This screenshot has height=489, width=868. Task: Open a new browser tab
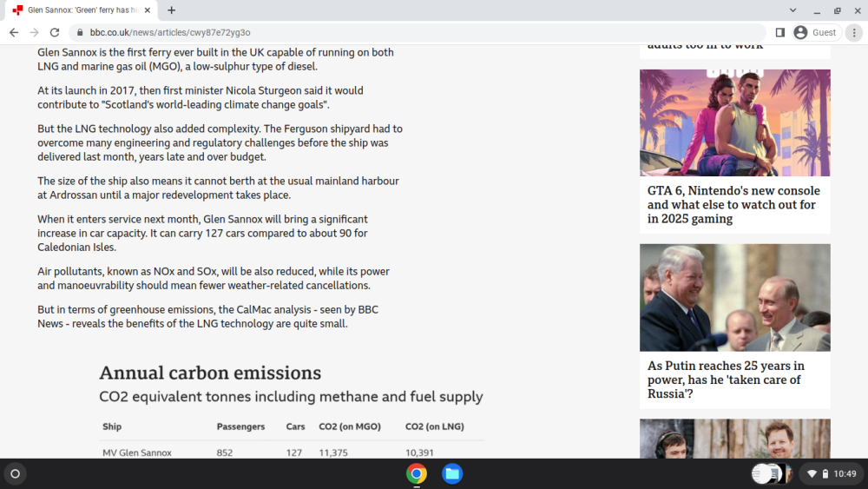172,10
